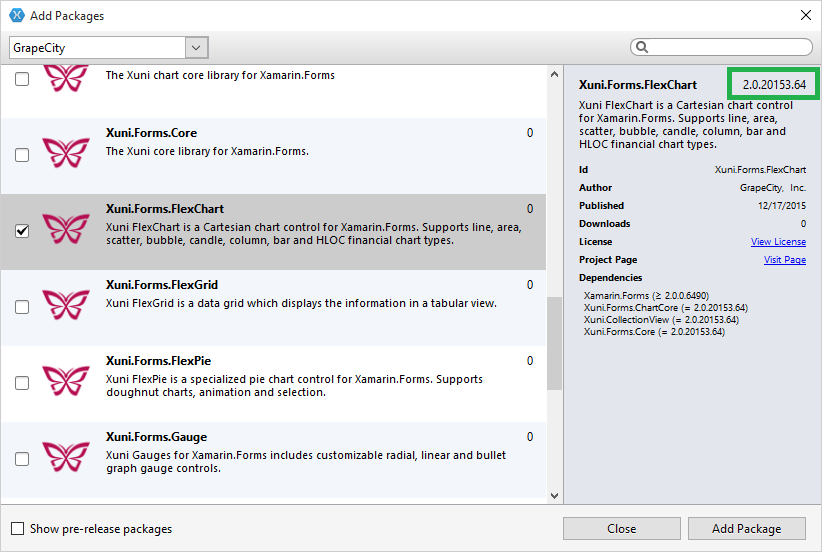The image size is (822, 552).
Task: Open the Visit Page link
Action: [x=784, y=259]
